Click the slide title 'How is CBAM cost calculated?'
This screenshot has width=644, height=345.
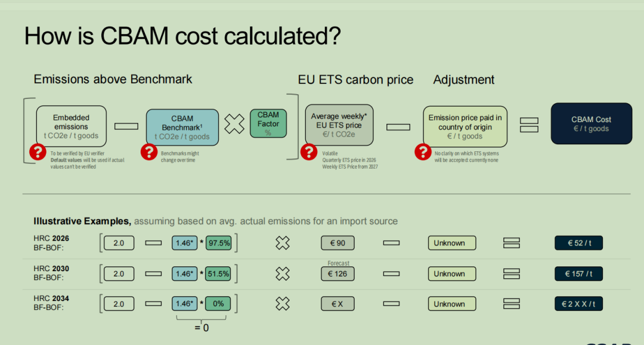click(182, 36)
